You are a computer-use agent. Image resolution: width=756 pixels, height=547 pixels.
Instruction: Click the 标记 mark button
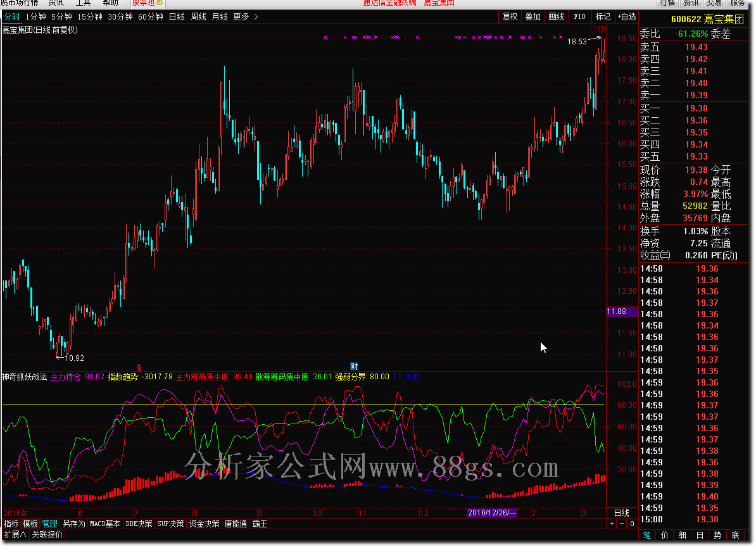coord(603,17)
